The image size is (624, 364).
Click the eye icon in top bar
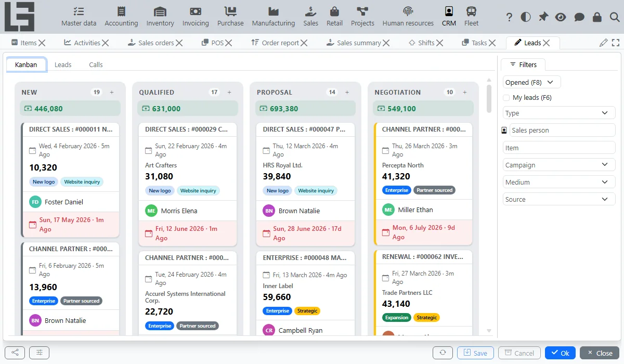[x=560, y=17]
